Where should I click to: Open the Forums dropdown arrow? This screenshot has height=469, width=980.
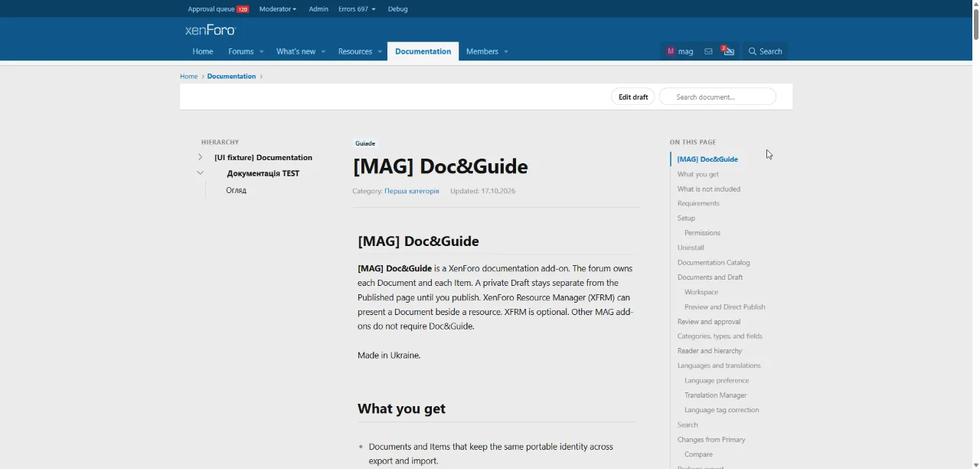tap(261, 51)
